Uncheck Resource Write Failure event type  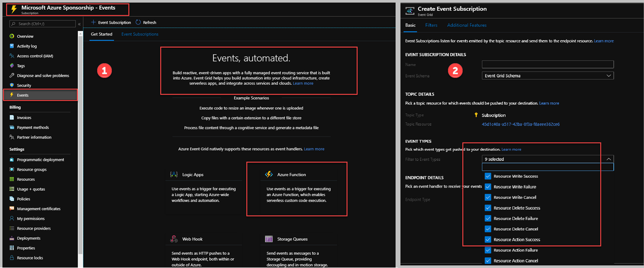[488, 187]
